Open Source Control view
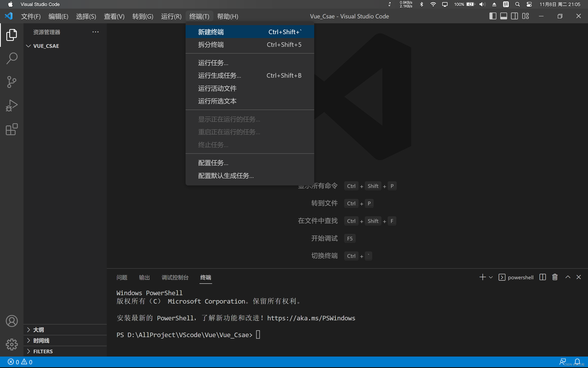 11,82
